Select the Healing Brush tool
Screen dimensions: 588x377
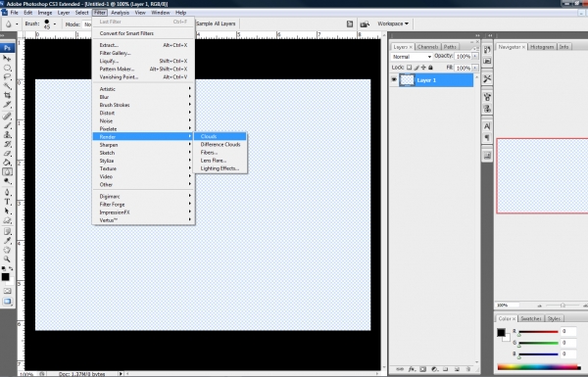7,117
